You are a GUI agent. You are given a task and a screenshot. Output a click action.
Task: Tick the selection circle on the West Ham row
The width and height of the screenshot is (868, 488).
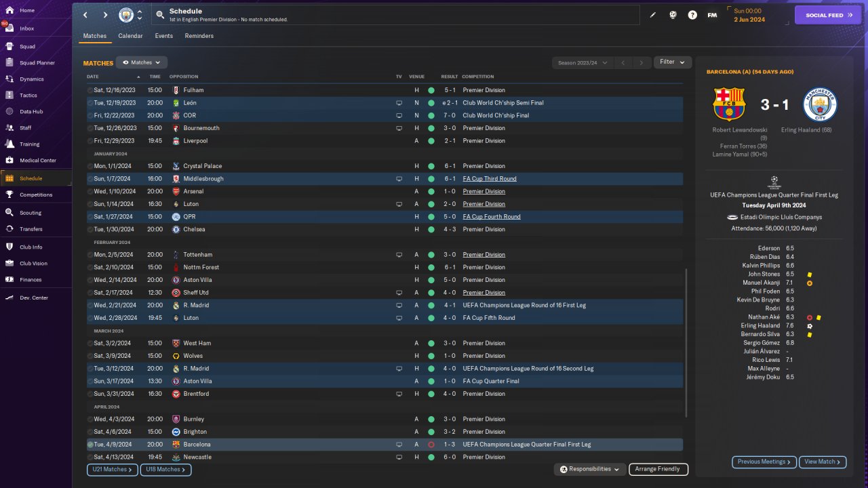(90, 343)
